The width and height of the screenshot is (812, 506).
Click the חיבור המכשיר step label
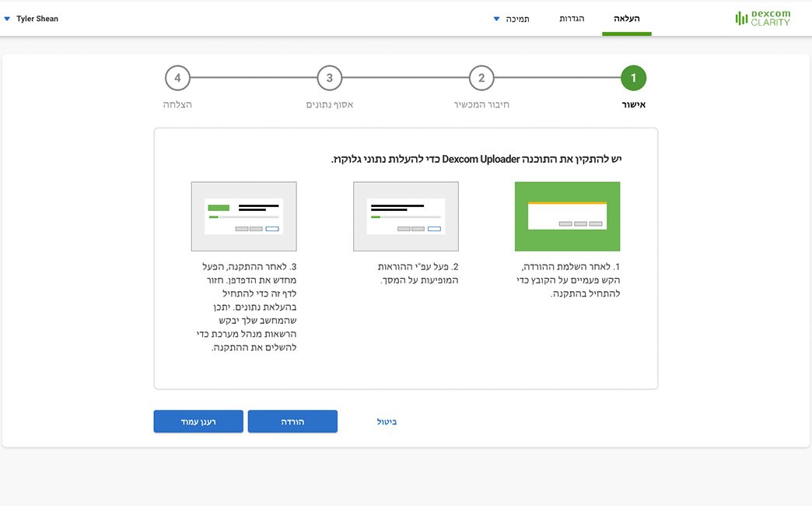(481, 105)
